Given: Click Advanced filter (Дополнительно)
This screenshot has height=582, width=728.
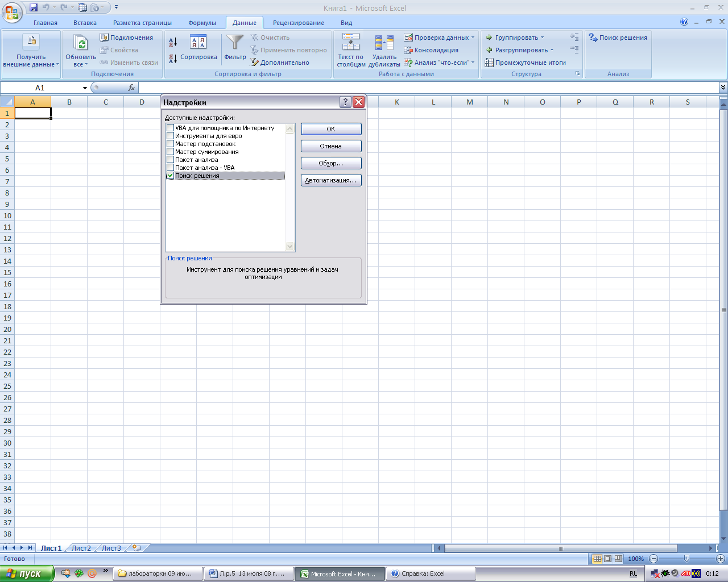Looking at the screenshot, I should tap(280, 63).
